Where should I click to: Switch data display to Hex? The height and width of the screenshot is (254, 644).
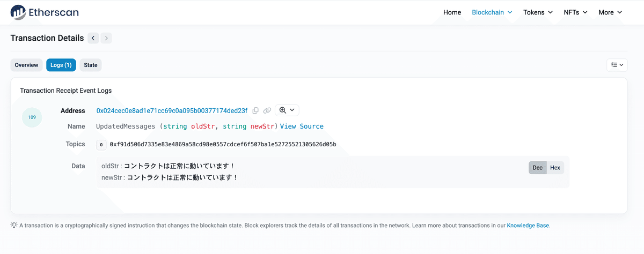click(x=555, y=168)
